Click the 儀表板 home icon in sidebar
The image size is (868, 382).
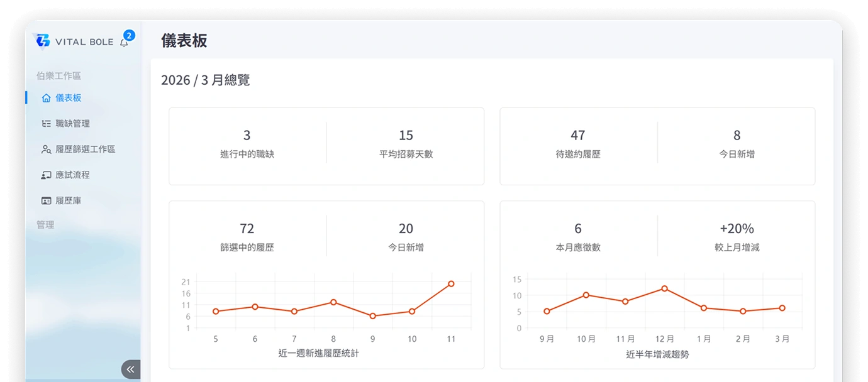(46, 98)
